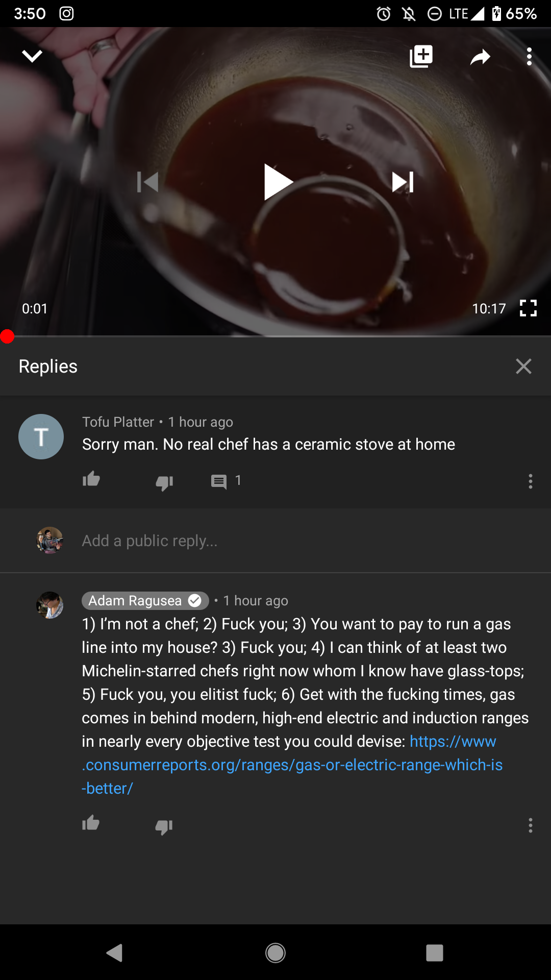551x980 pixels.
Task: Skip to the next video
Action: pos(403,182)
